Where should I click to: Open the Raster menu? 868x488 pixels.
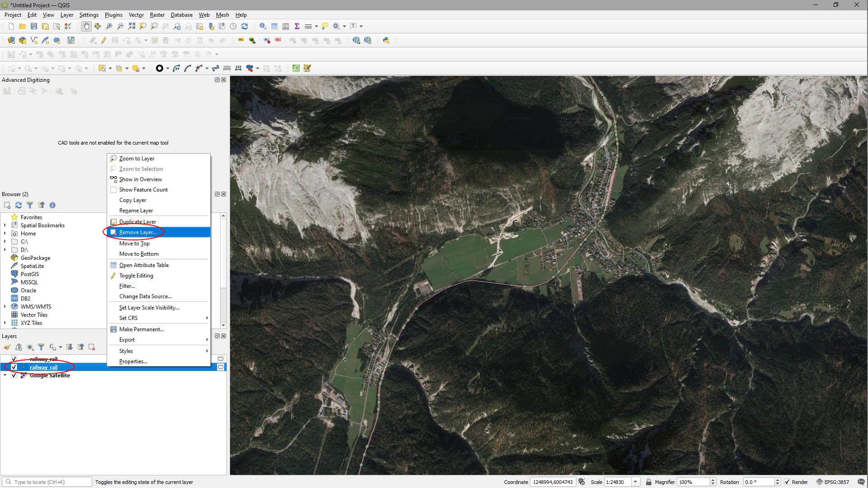click(x=157, y=15)
